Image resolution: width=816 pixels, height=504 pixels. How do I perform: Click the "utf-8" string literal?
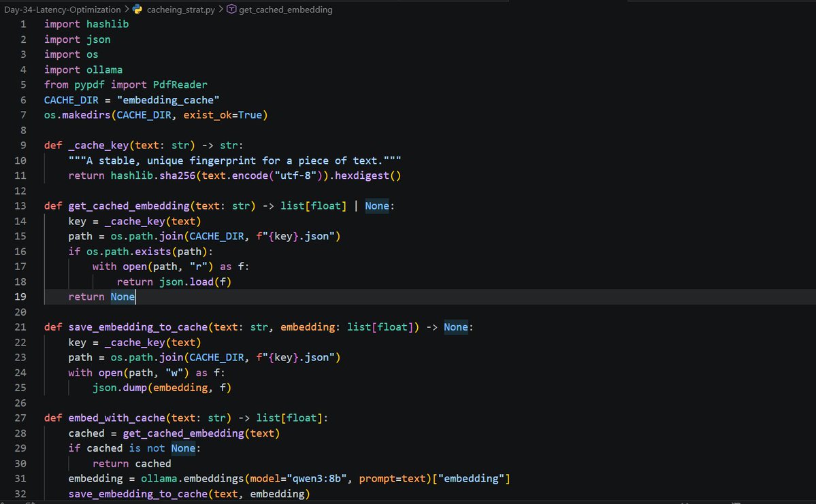click(x=295, y=175)
